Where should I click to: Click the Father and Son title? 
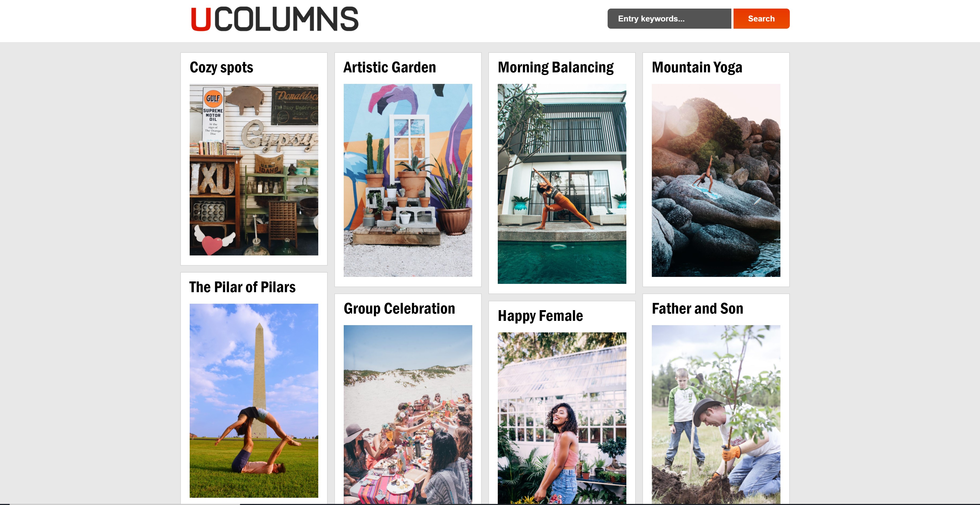pos(697,309)
